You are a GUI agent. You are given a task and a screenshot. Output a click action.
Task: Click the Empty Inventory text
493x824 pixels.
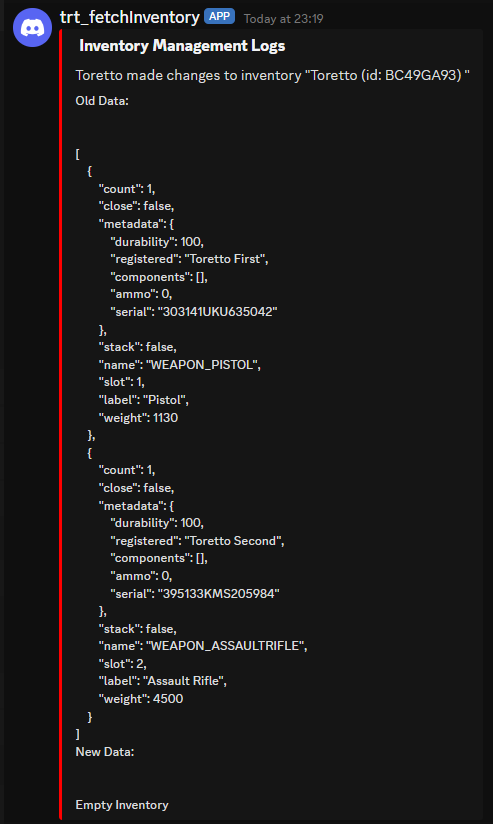[x=122, y=805]
